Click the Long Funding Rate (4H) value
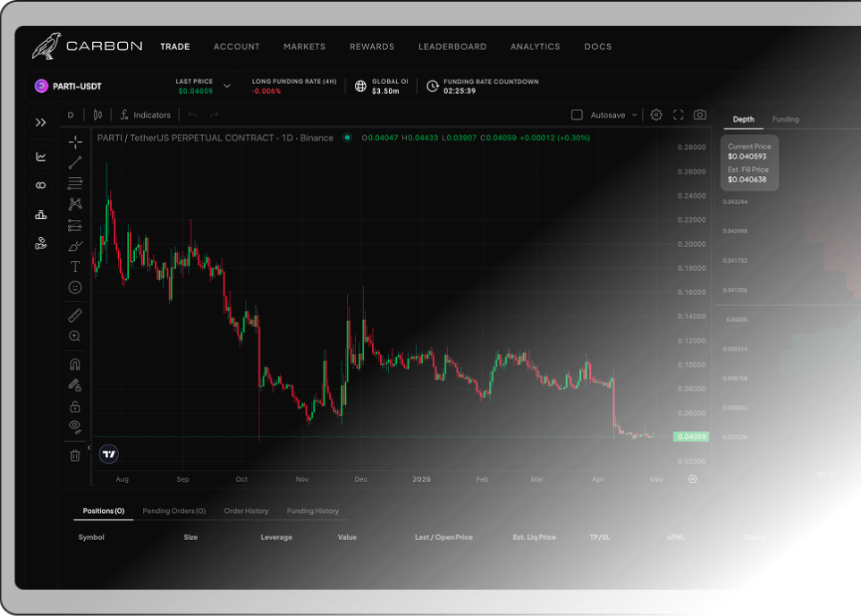Viewport: 861px width, 616px height. 266,91
